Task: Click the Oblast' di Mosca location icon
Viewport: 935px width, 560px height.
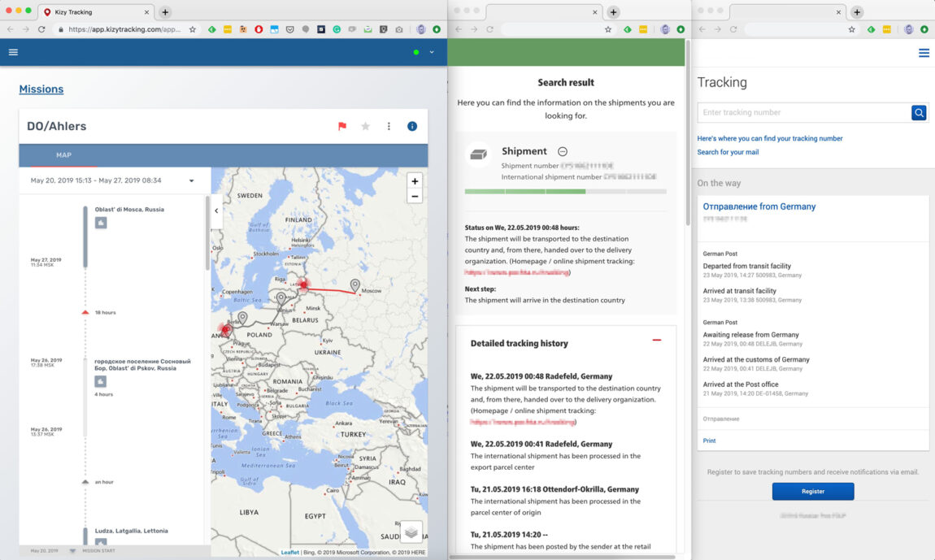Action: (101, 223)
